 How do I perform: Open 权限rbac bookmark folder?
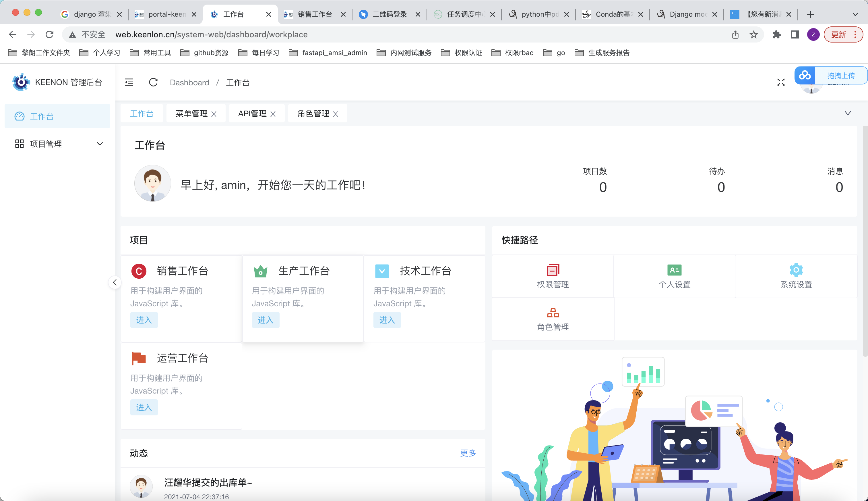point(512,53)
